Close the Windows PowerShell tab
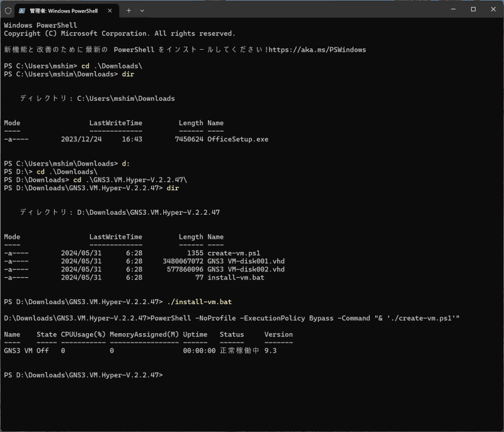 (x=110, y=11)
